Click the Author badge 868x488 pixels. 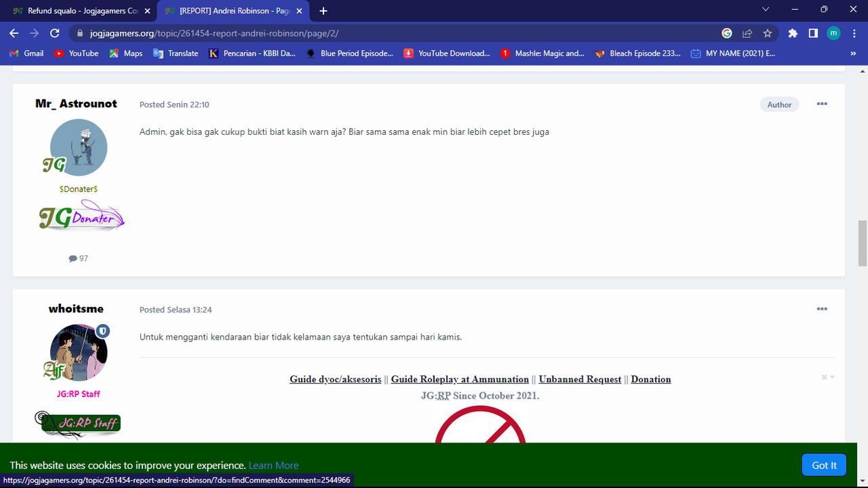click(x=779, y=104)
